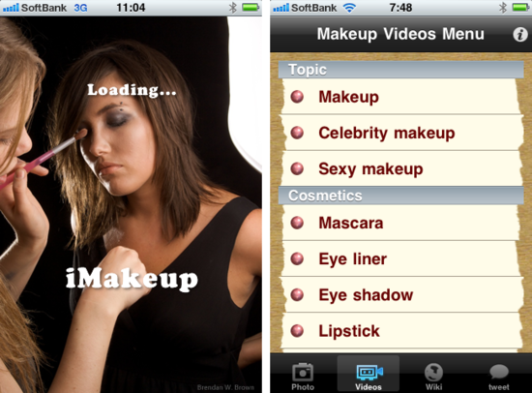Click the red bullet beside Celebrity makeup

click(297, 133)
